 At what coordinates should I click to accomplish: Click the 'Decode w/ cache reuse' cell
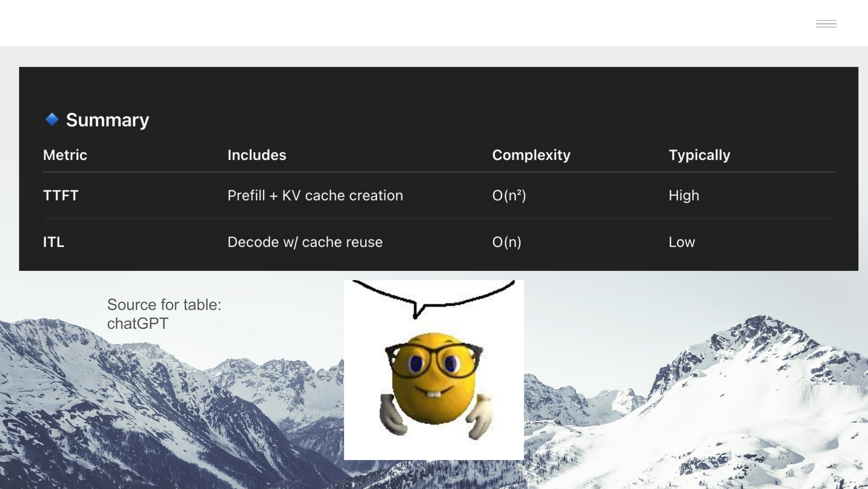(x=305, y=242)
